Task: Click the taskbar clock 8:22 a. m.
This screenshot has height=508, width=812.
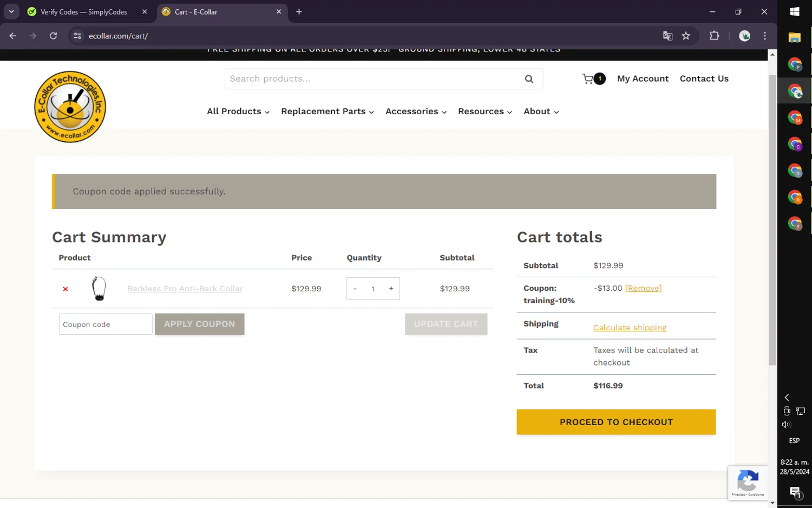Action: (x=795, y=467)
